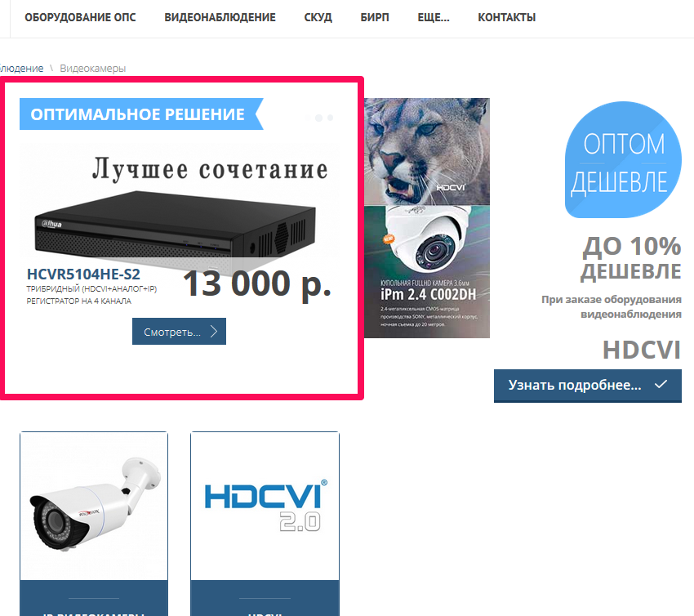Click the ОПТИМАЛЬНОЕ РЕШЕНИЕ ribbon label
Image resolution: width=694 pixels, height=616 pixels.
point(138,114)
